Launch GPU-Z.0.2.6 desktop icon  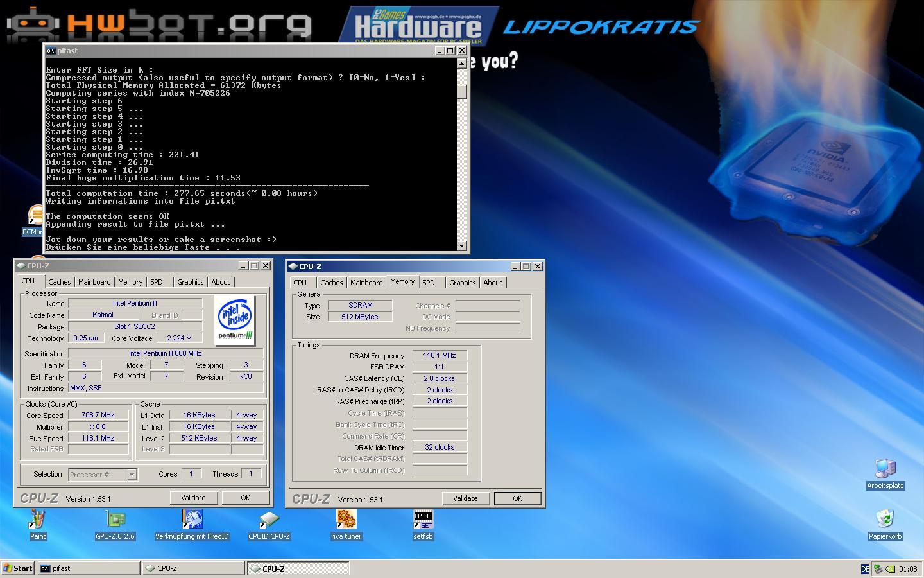pos(115,525)
